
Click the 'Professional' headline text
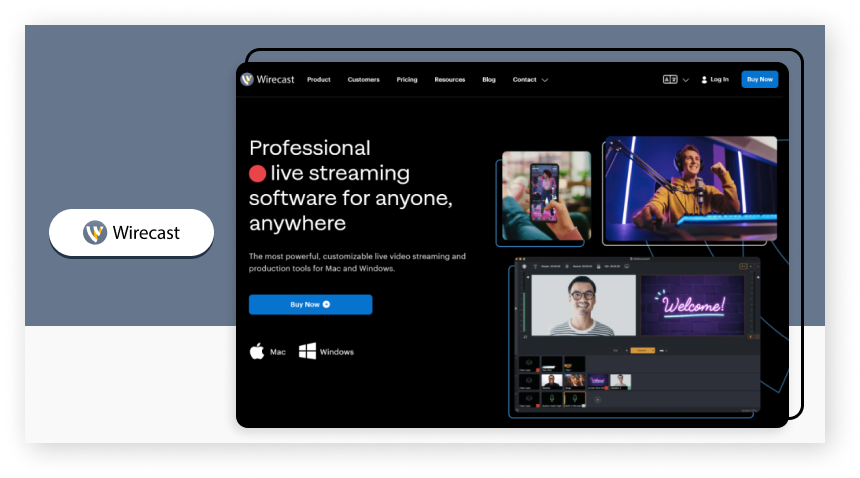[x=310, y=148]
